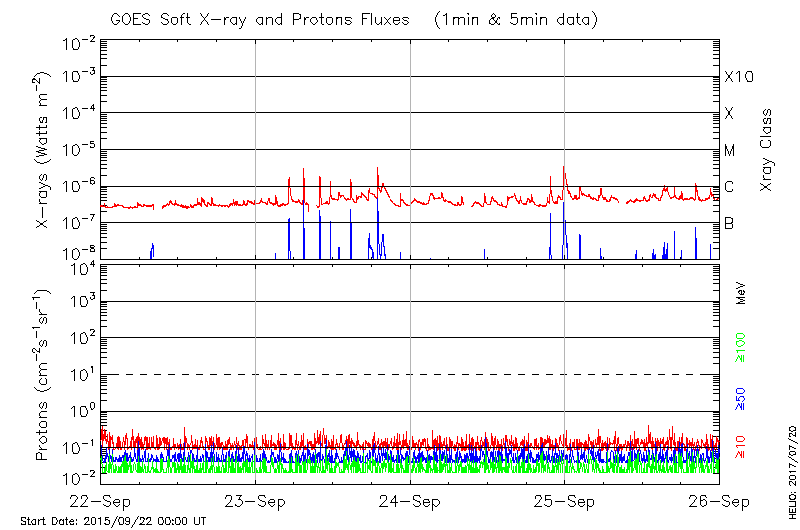Screen dimensions: 800x530
Task: Click the Start Date text at bottom left
Action: [113, 521]
